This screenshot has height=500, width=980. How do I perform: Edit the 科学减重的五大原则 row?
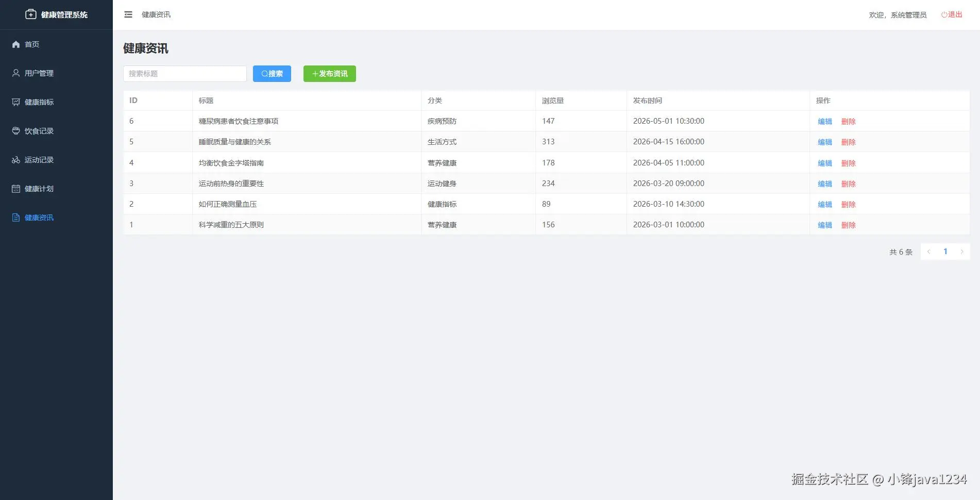coord(825,225)
